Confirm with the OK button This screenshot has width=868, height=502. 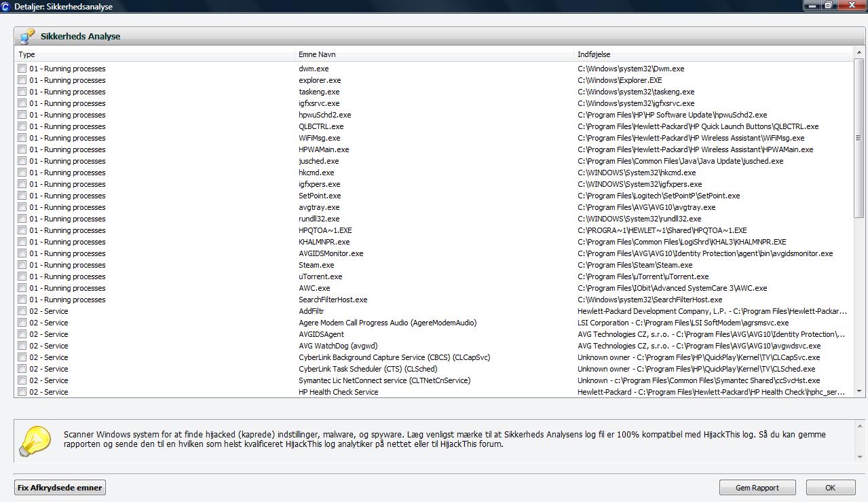coord(830,488)
